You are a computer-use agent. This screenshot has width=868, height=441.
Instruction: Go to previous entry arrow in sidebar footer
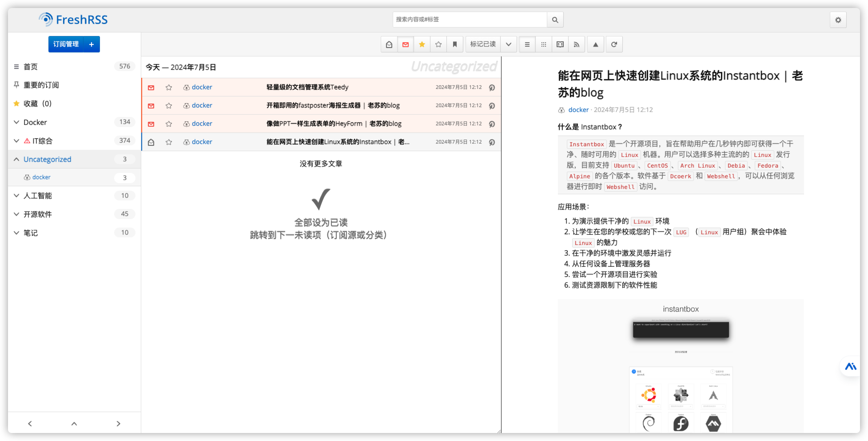tap(30, 424)
